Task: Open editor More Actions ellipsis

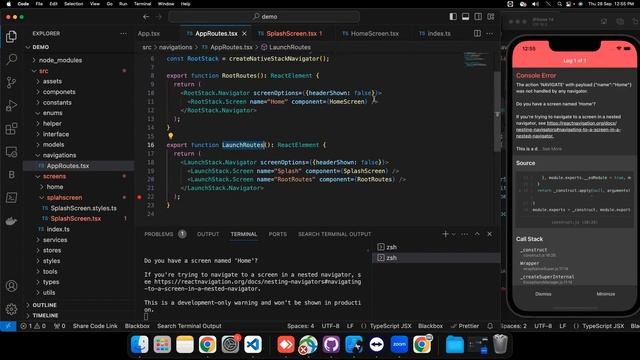Action: (490, 33)
